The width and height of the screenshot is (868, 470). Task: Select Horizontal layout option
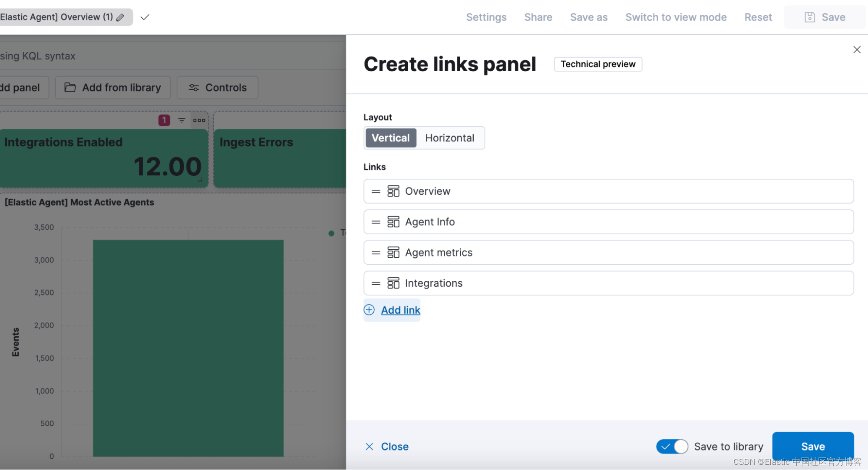coord(449,138)
